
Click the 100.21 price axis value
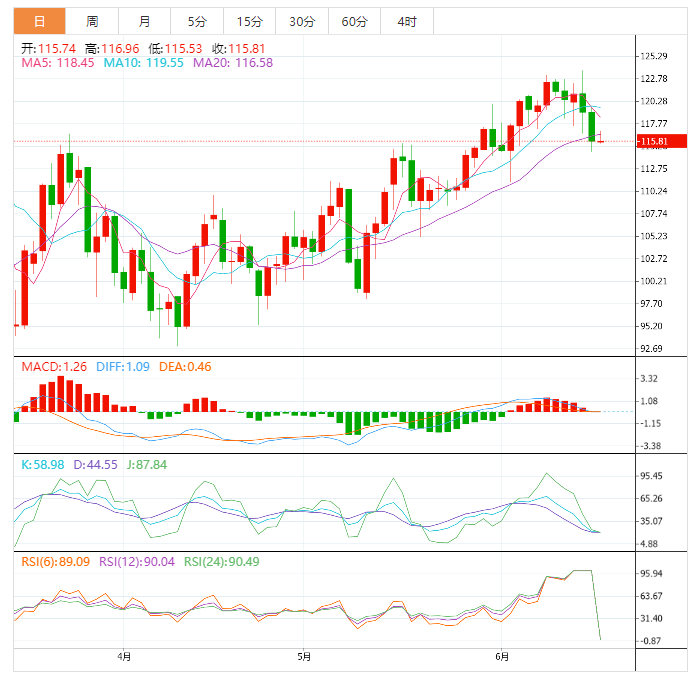click(x=654, y=281)
